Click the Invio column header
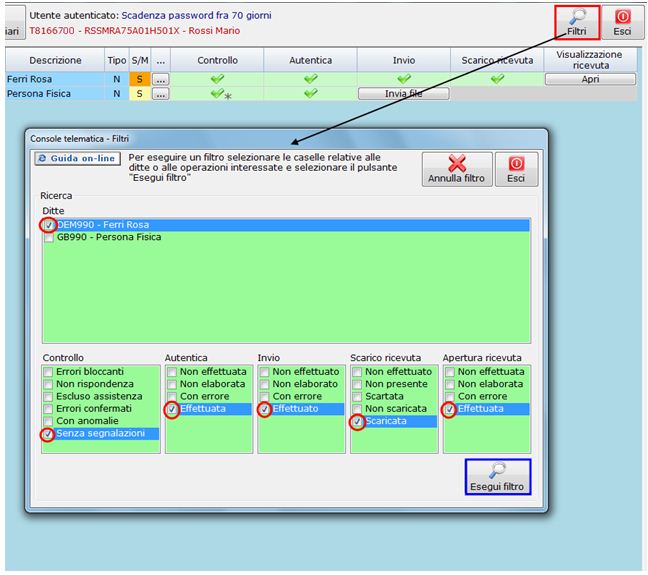This screenshot has width=648, height=575. pos(404,60)
